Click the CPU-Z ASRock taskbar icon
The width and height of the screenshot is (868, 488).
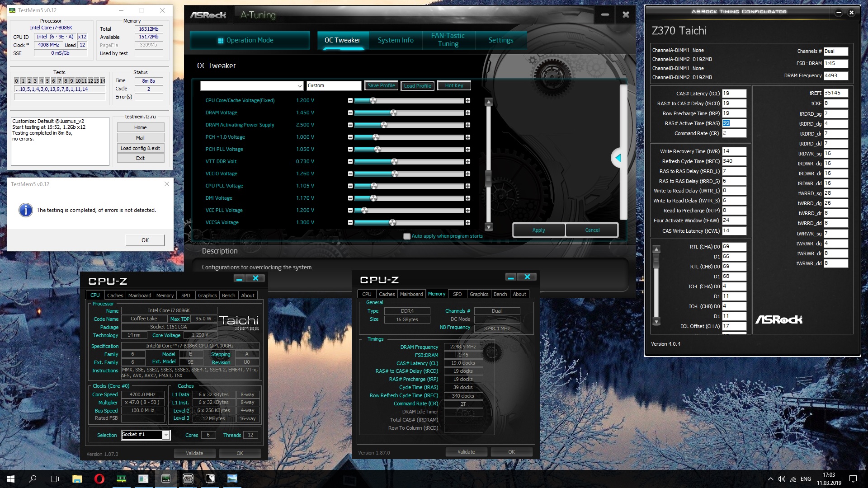point(188,479)
